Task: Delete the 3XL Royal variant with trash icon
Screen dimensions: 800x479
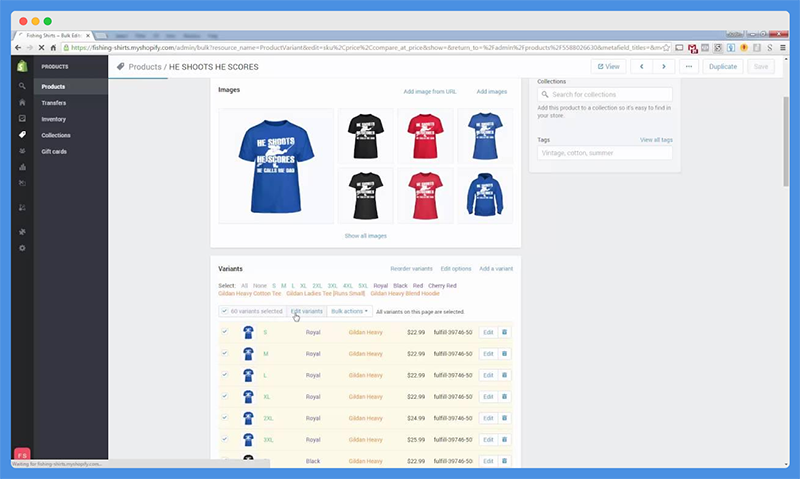Action: (505, 439)
